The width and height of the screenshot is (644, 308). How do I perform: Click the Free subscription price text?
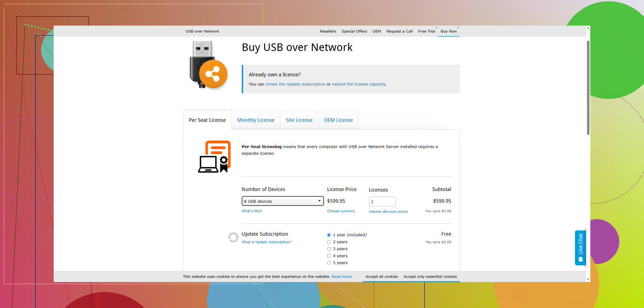446,234
